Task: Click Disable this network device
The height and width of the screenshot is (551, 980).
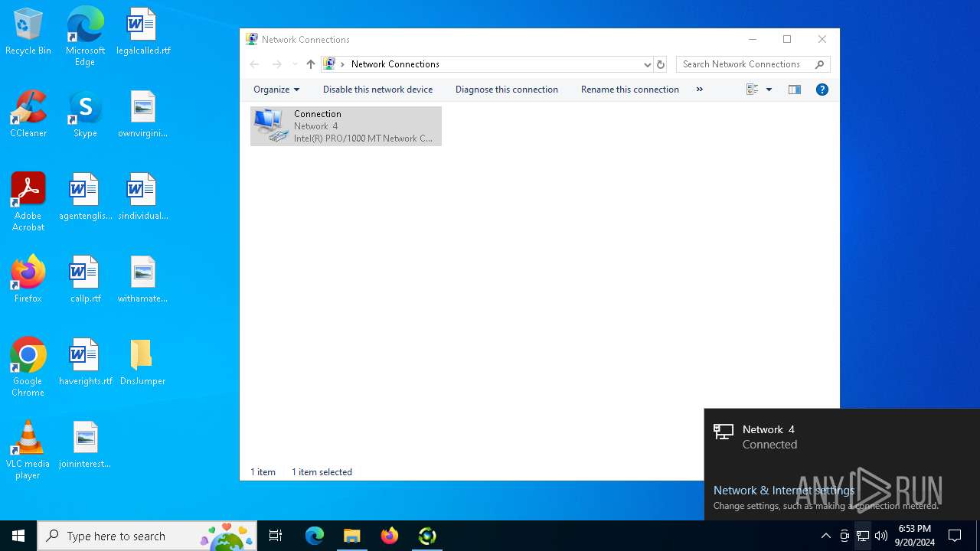Action: pyautogui.click(x=377, y=90)
